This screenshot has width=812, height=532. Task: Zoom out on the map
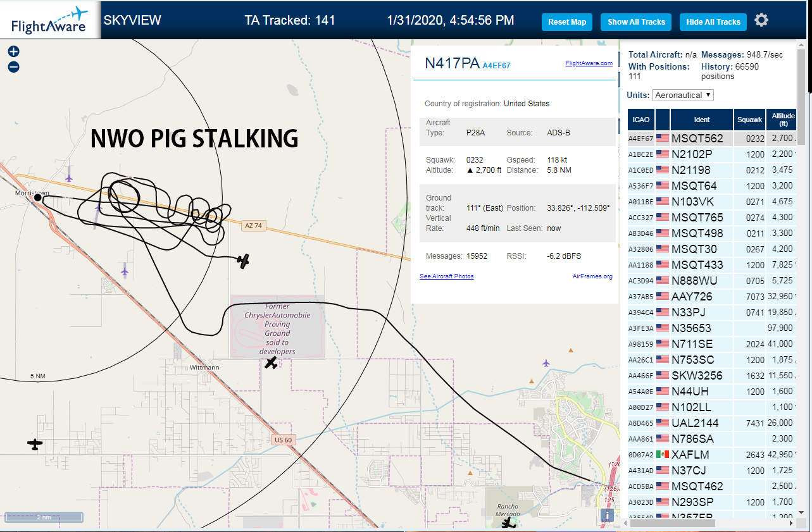(x=13, y=67)
